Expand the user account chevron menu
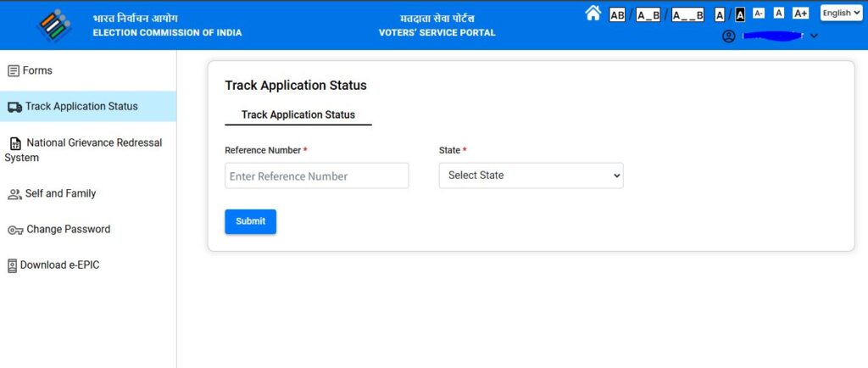The width and height of the screenshot is (868, 368). pos(814,36)
